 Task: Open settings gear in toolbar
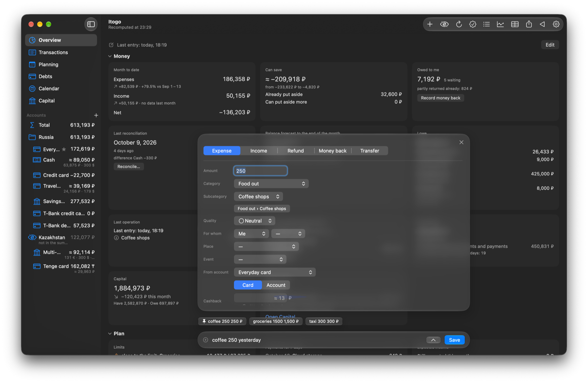[x=556, y=24]
